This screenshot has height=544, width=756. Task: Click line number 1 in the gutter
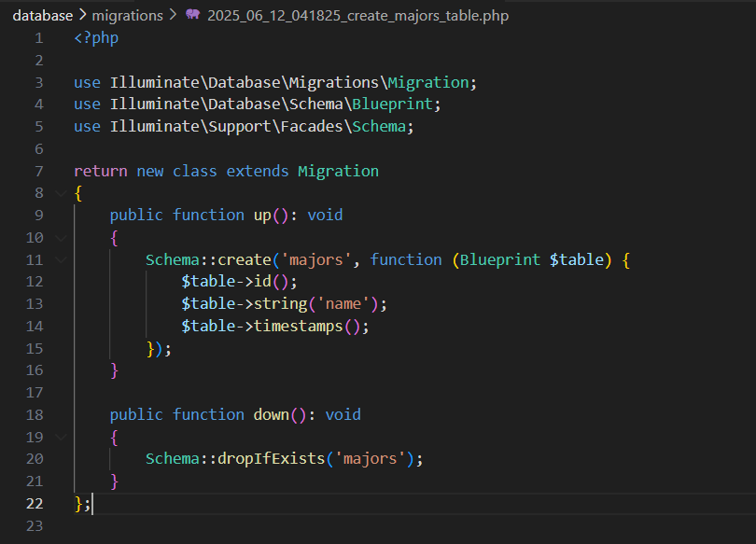pos(38,38)
